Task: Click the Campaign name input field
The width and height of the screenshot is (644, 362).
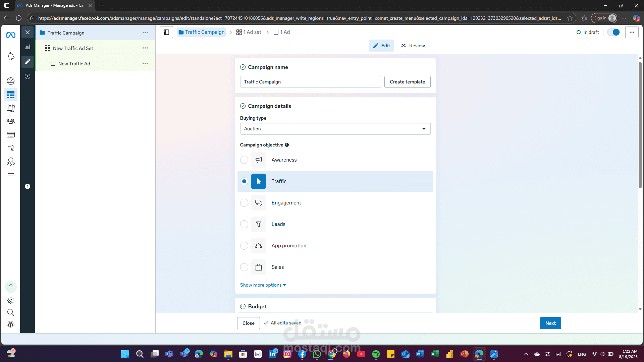Action: point(311,82)
